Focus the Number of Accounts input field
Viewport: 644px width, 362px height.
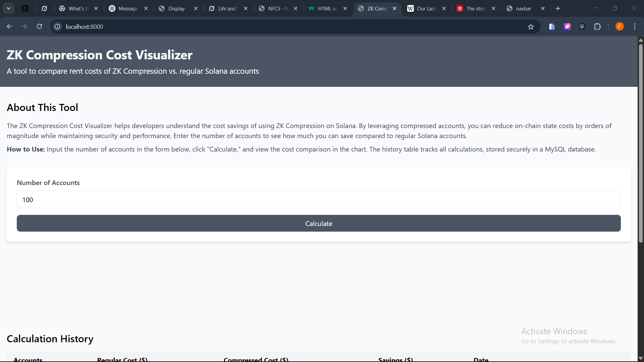coord(319,200)
